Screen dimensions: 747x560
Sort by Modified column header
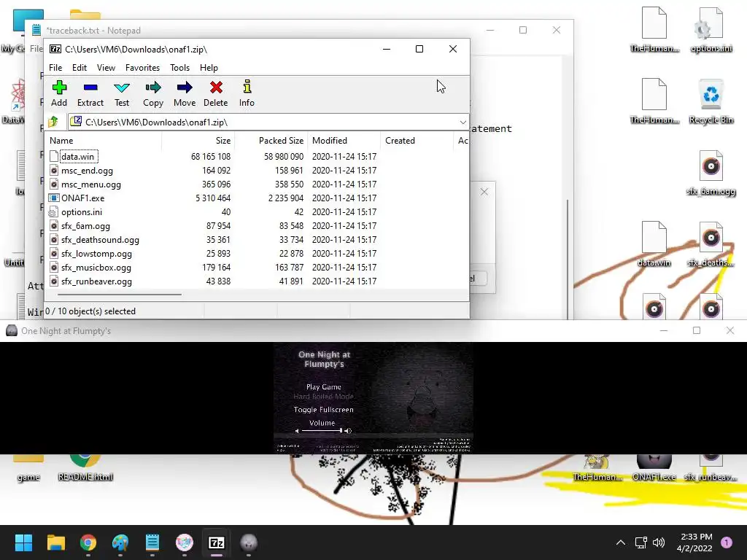click(344, 141)
